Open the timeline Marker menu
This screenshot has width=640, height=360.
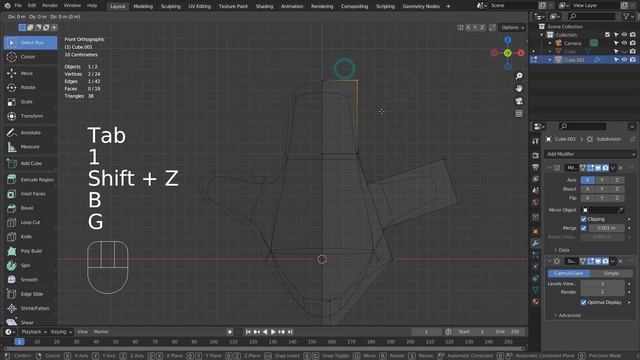[x=101, y=332]
